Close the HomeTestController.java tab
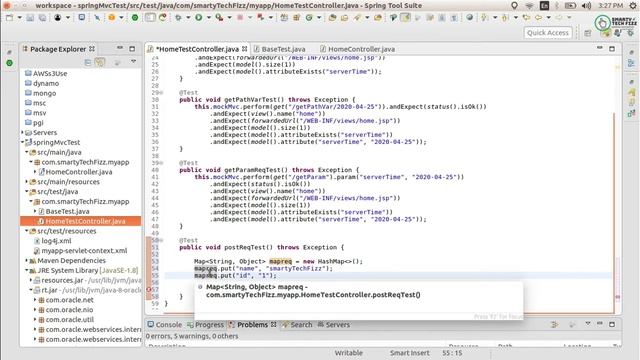The width and height of the screenshot is (640, 360). [244, 49]
